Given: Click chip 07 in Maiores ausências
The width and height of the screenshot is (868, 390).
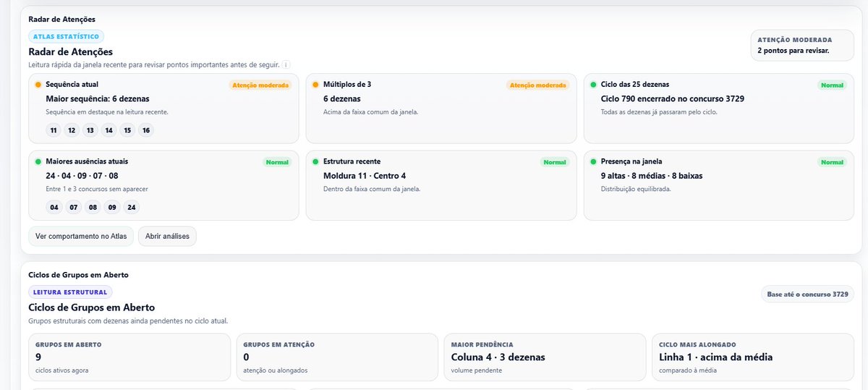Looking at the screenshot, I should click(73, 207).
